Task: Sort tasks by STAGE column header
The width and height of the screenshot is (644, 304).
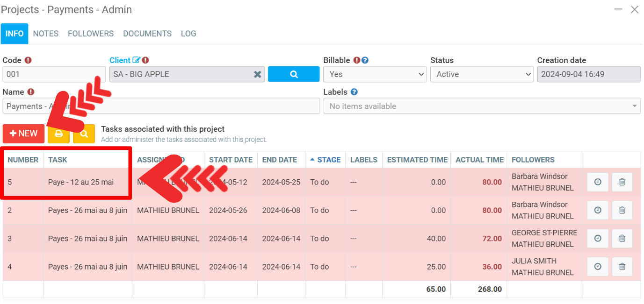Action: [x=328, y=160]
